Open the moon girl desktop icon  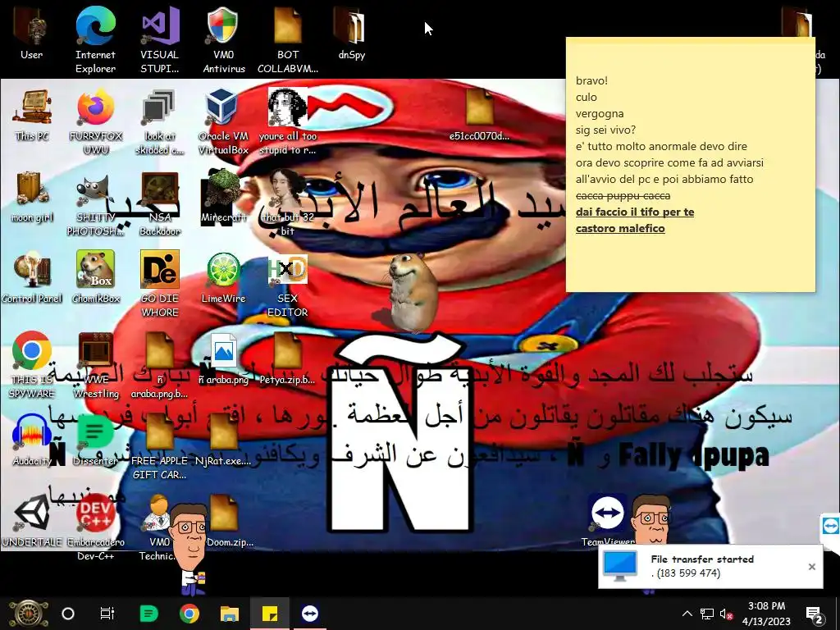click(x=32, y=189)
